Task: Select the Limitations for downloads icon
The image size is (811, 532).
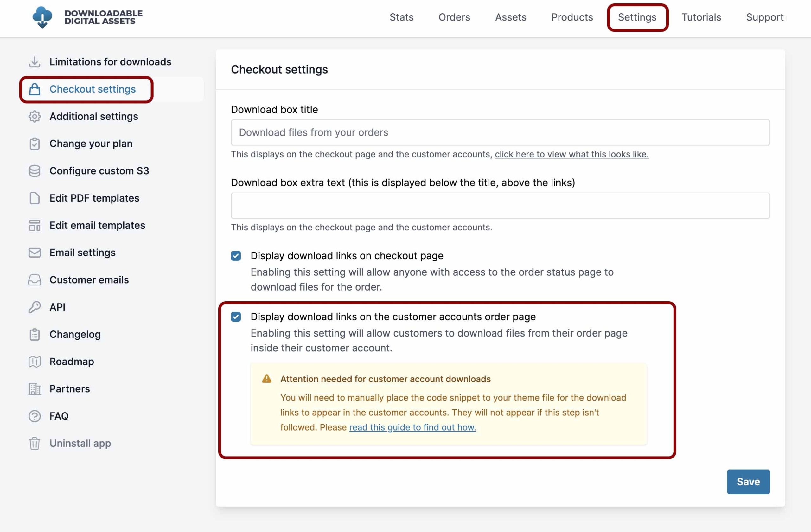Action: click(35, 62)
